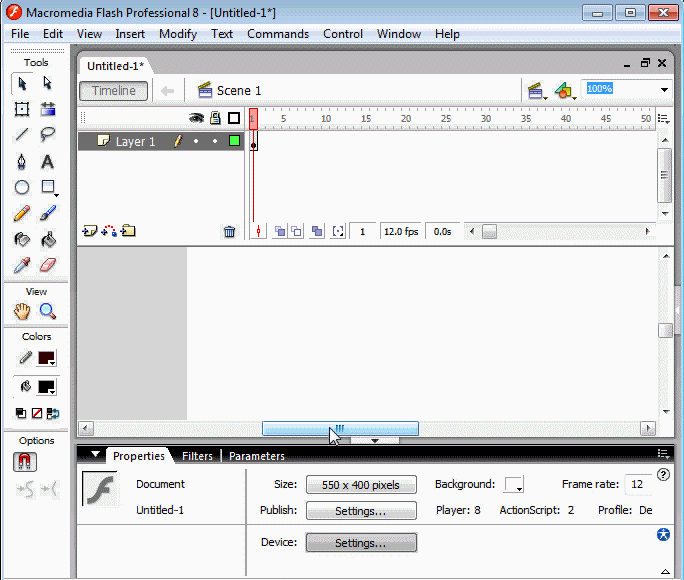Open the fill color swatch
Screen dimensions: 684x580
[47, 387]
